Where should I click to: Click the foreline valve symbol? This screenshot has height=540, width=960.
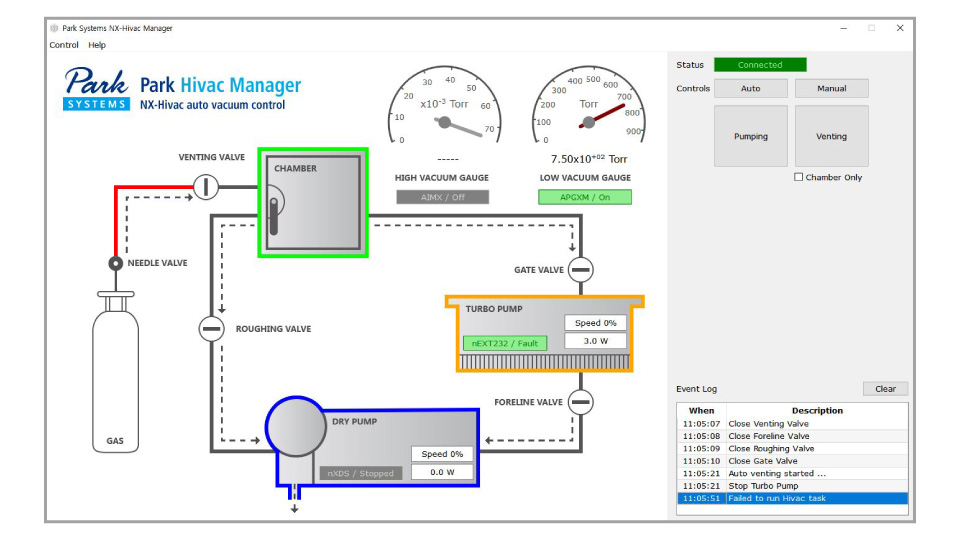pos(580,402)
